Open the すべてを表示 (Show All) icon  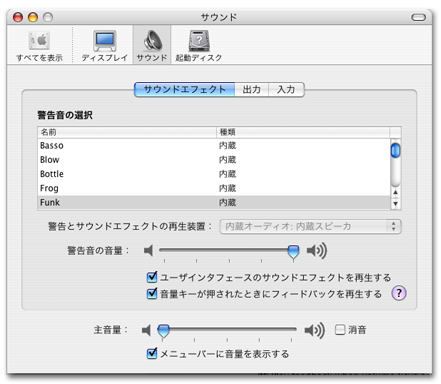39,46
